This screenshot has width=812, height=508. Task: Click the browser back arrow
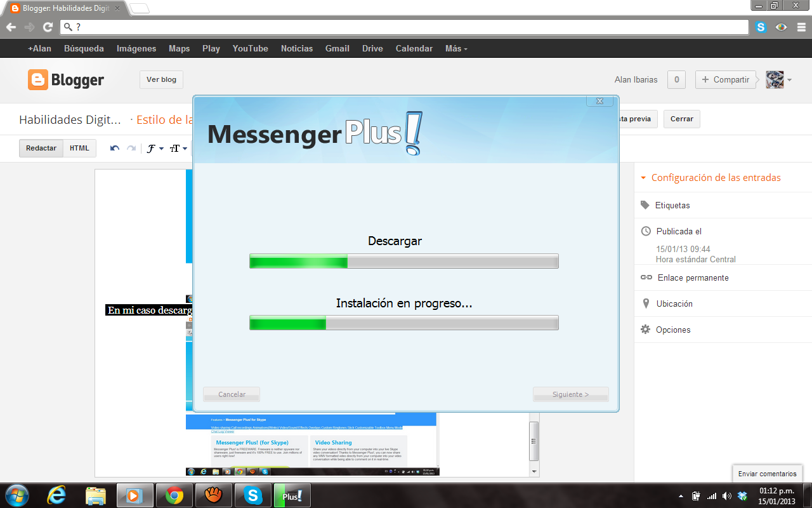point(11,27)
